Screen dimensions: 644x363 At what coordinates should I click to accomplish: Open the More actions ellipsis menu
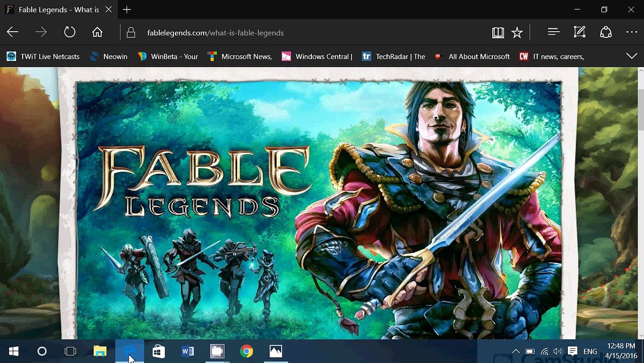tap(632, 32)
